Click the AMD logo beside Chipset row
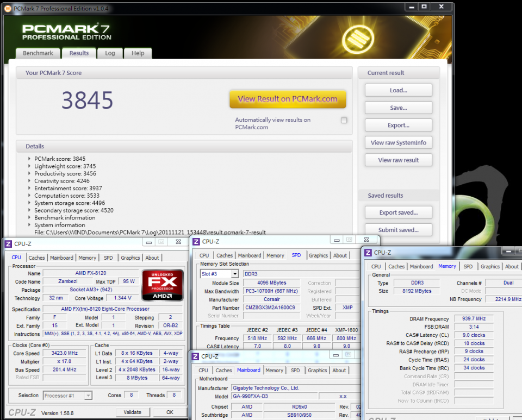 pos(246,406)
